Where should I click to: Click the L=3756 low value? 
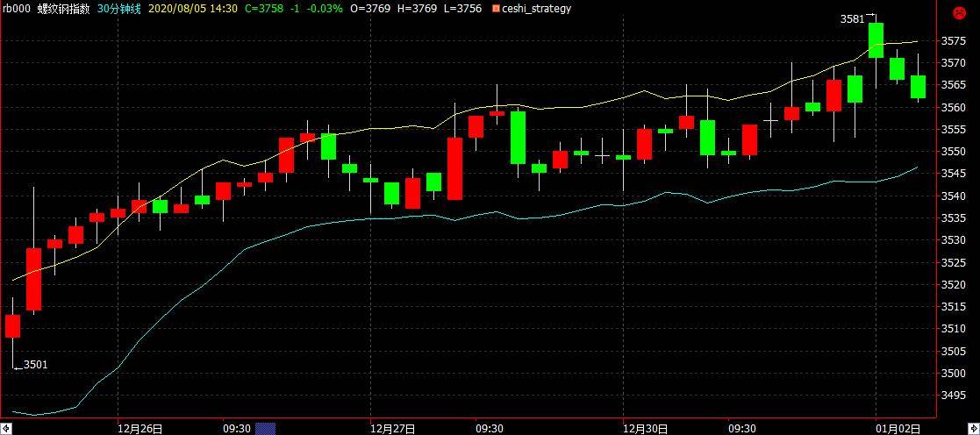pos(461,9)
